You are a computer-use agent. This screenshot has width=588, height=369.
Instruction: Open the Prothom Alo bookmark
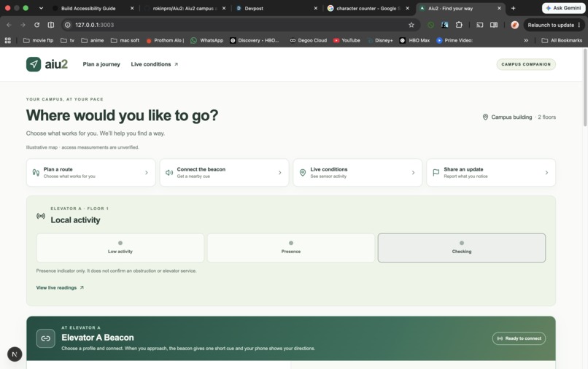click(x=165, y=40)
